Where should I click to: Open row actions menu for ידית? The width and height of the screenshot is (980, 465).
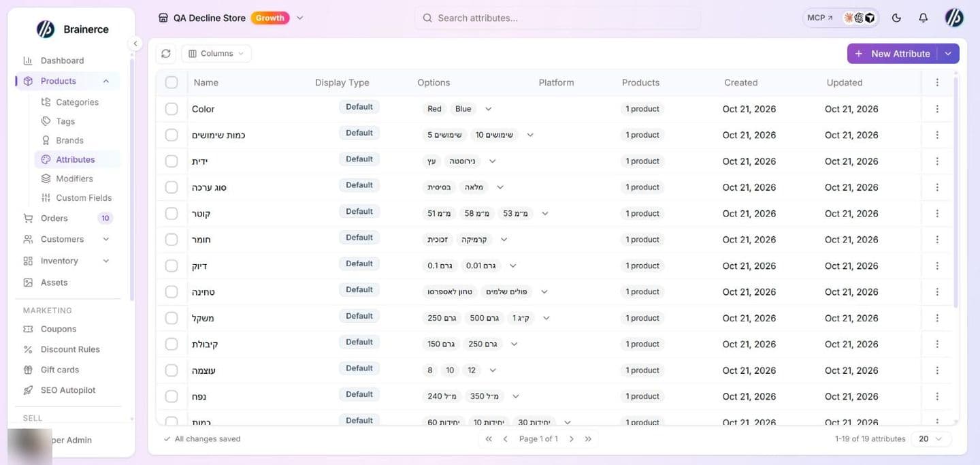(937, 161)
